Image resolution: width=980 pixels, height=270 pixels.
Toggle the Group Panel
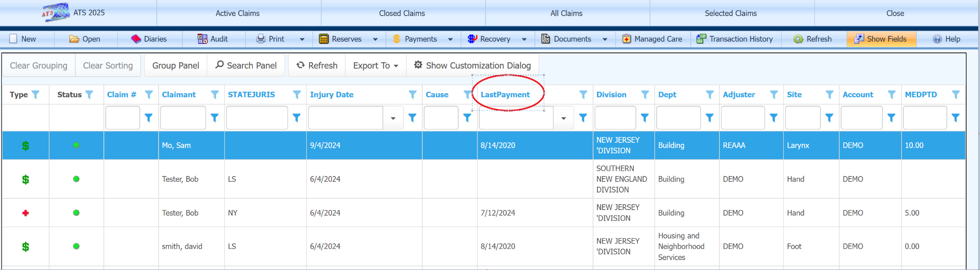176,65
